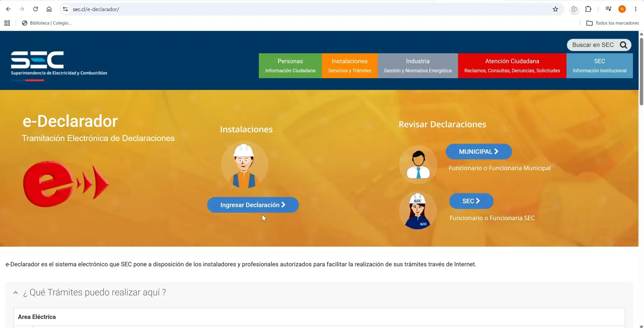Screen dimensions: 644x328
Task: Open Instalaciones Servicios y Trámites menu
Action: click(x=350, y=66)
